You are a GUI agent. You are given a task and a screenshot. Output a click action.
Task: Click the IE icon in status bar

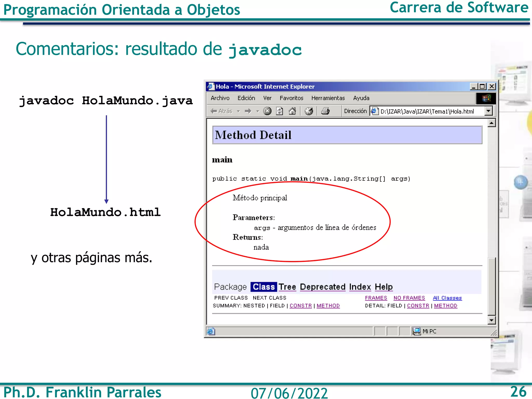tap(211, 331)
